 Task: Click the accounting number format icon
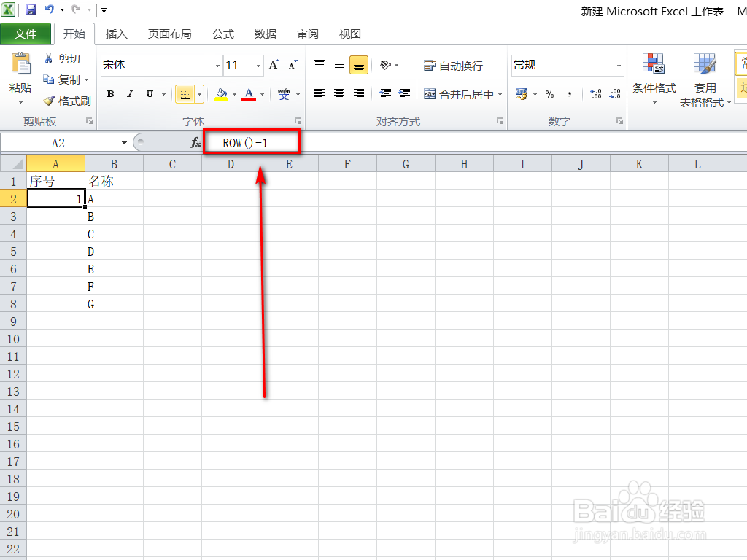tap(522, 94)
